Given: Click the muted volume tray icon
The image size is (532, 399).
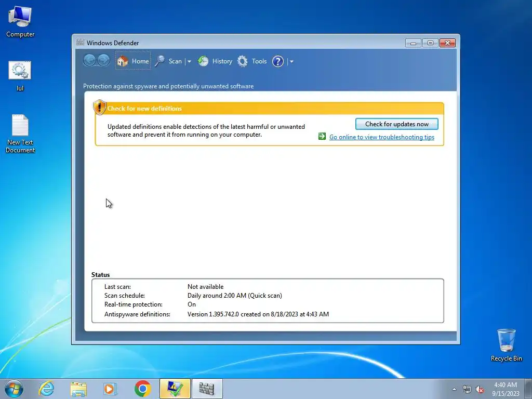Looking at the screenshot, I should [x=480, y=390].
